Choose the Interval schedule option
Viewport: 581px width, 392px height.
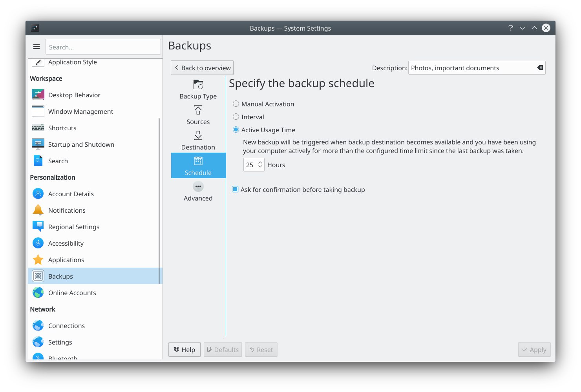point(236,117)
